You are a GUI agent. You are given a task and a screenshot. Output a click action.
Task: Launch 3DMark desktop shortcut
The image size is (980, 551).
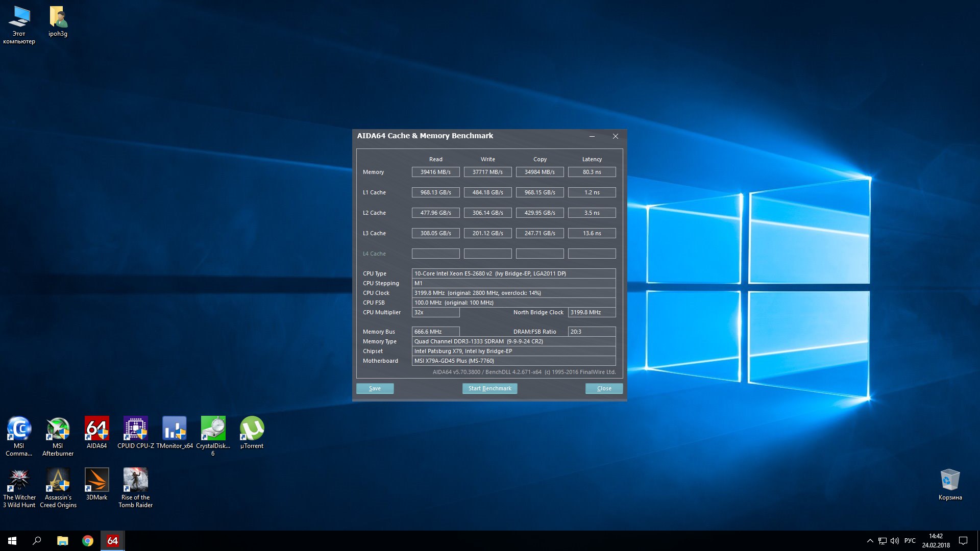pos(96,481)
